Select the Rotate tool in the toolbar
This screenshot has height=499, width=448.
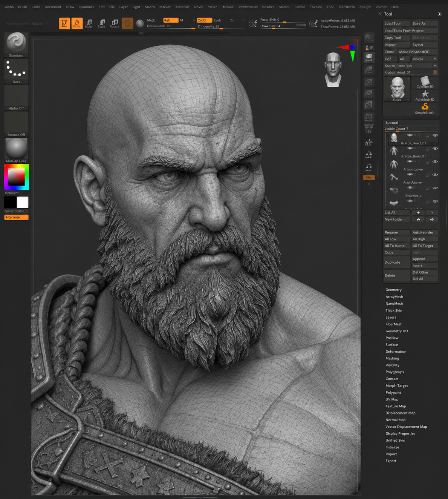pos(114,23)
